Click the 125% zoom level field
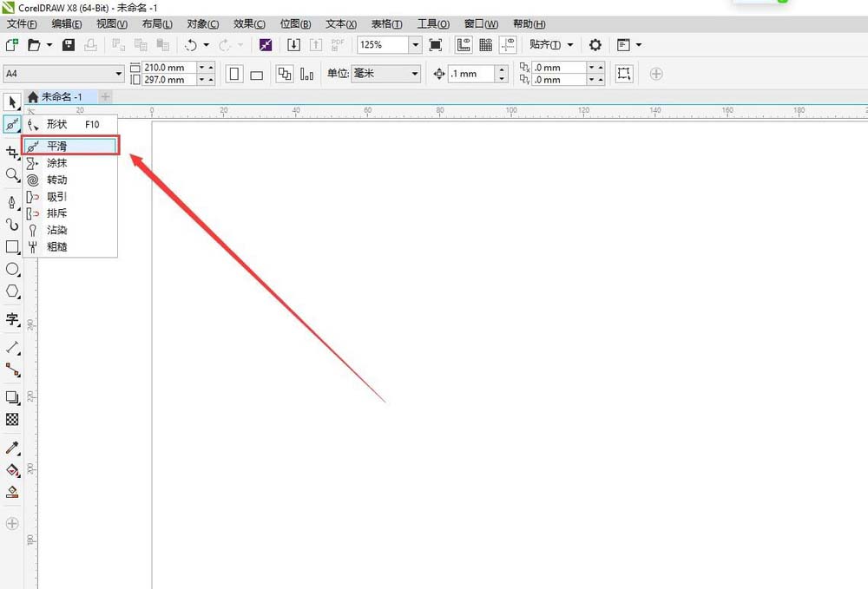The image size is (868, 589). click(x=383, y=45)
